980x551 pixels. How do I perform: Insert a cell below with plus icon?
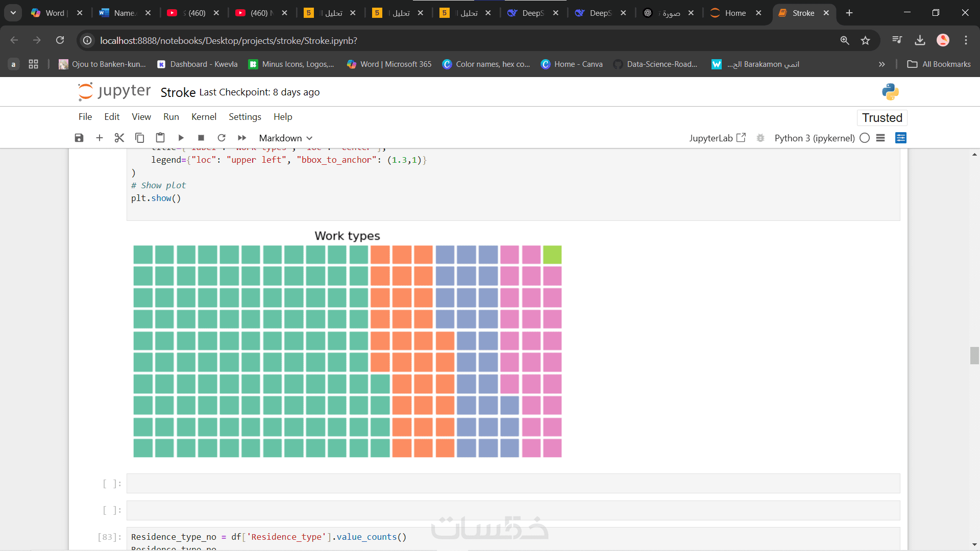(100, 138)
